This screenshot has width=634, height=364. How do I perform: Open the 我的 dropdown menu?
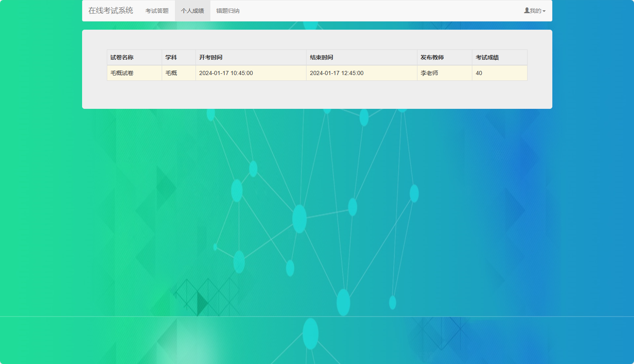[535, 10]
